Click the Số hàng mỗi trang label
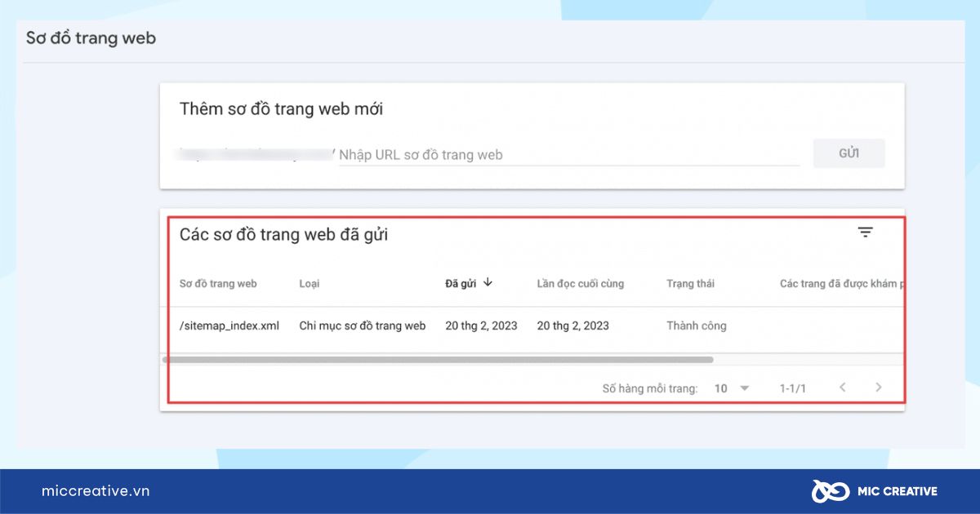 (650, 388)
